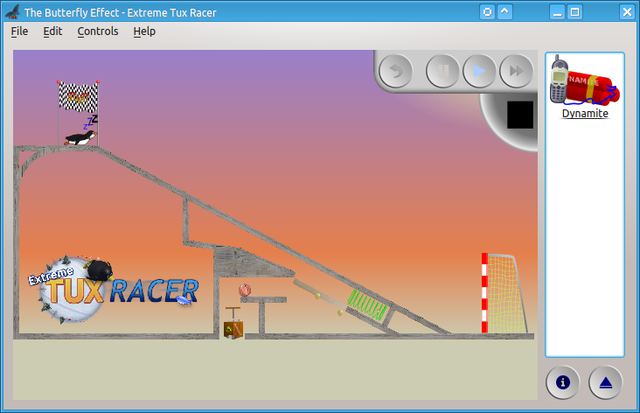Click the small ball on the table
This screenshot has height=413, width=640.
[x=245, y=290]
